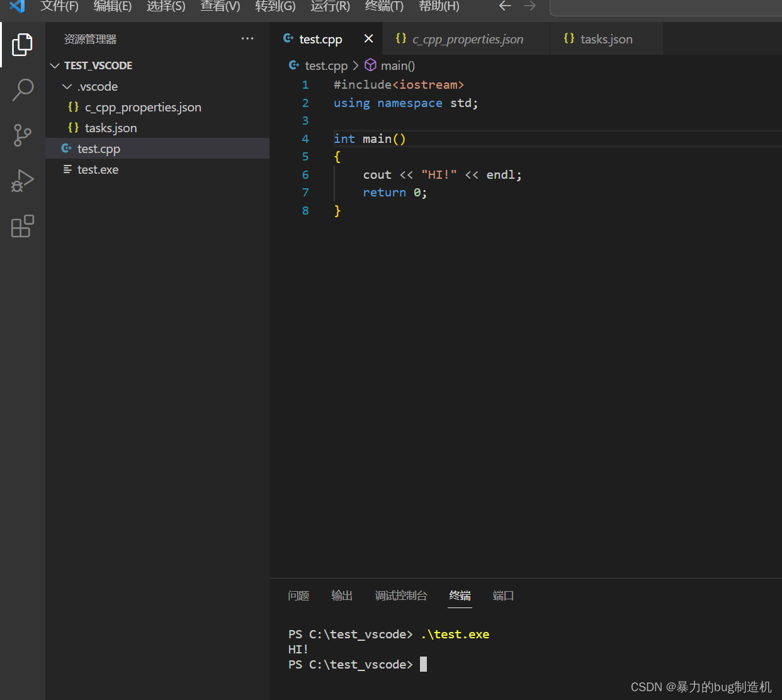Open the 运行(R) menu
782x700 pixels.
pos(330,6)
